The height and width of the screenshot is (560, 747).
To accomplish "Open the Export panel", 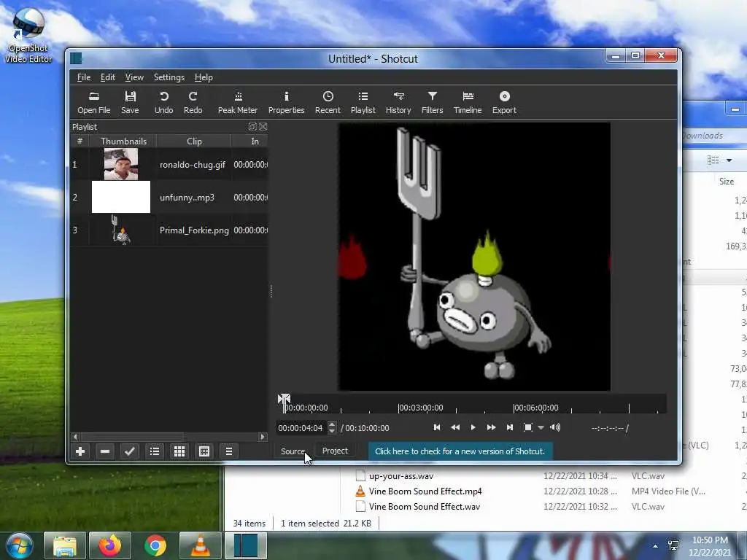I will [504, 103].
